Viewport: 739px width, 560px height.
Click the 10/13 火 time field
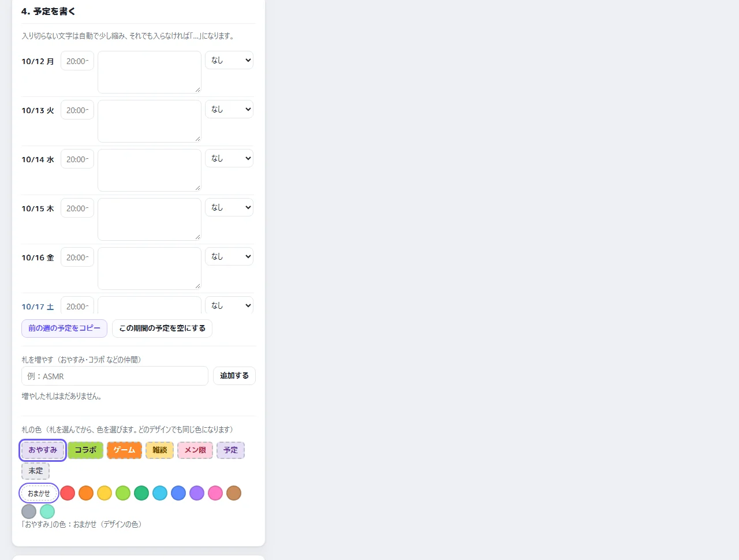(77, 110)
